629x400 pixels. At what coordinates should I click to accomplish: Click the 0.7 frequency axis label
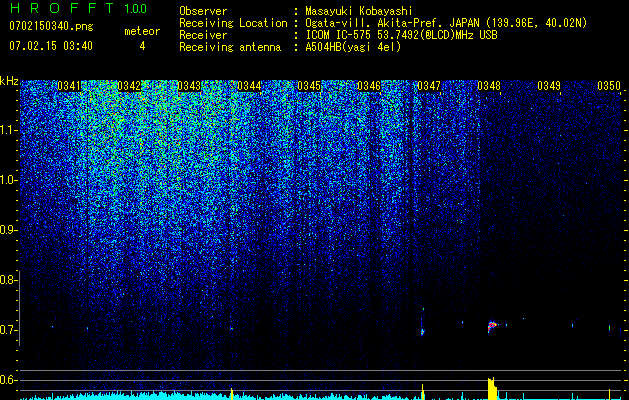coord(8,330)
